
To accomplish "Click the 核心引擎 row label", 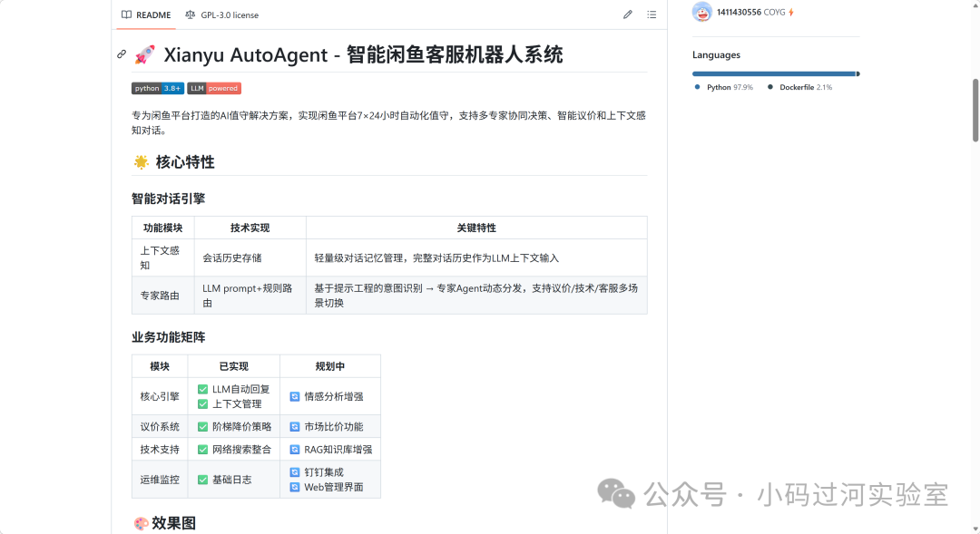I will [x=160, y=396].
